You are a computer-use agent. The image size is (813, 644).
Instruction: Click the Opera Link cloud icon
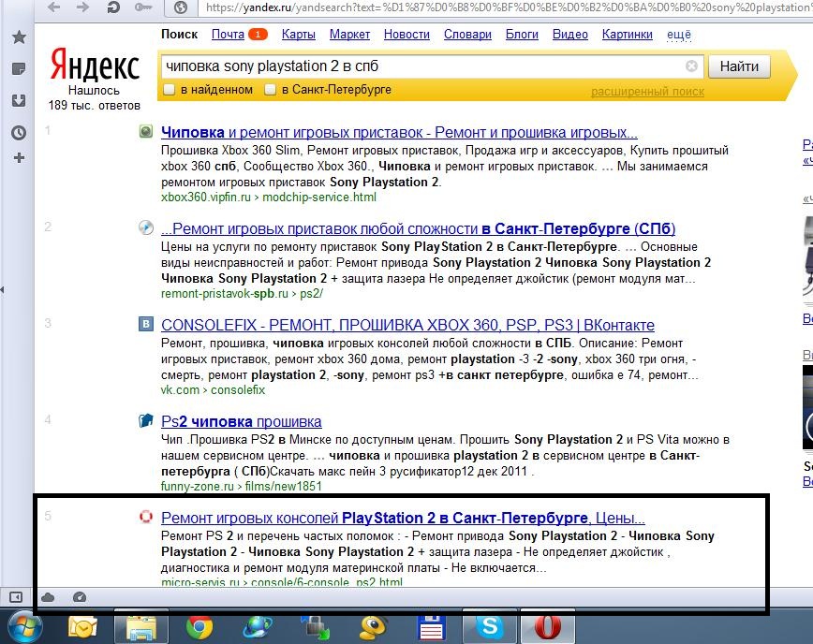click(x=48, y=597)
